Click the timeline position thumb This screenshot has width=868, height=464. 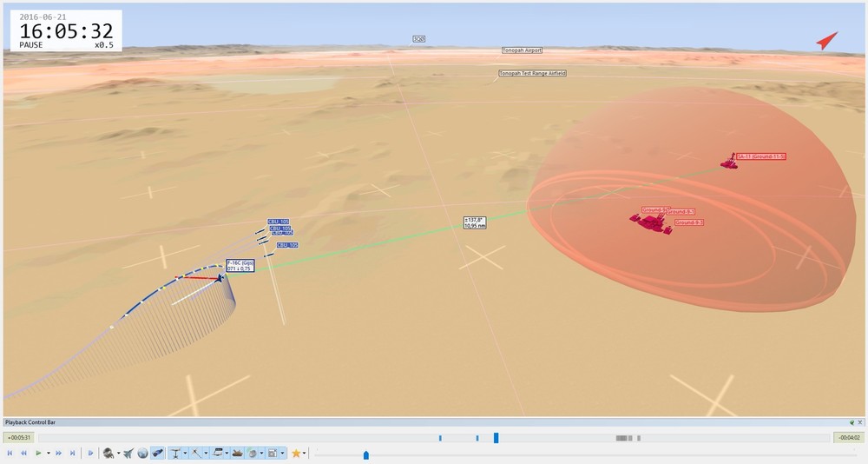pyautogui.click(x=496, y=438)
